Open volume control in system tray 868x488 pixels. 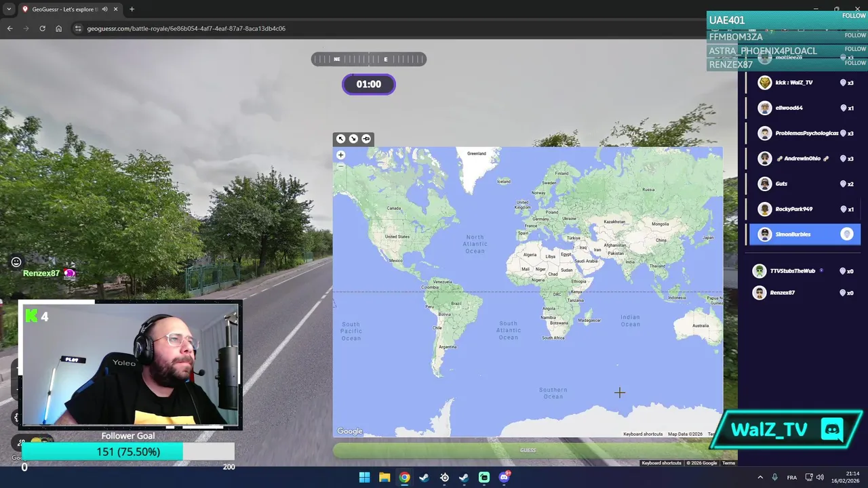tap(820, 477)
